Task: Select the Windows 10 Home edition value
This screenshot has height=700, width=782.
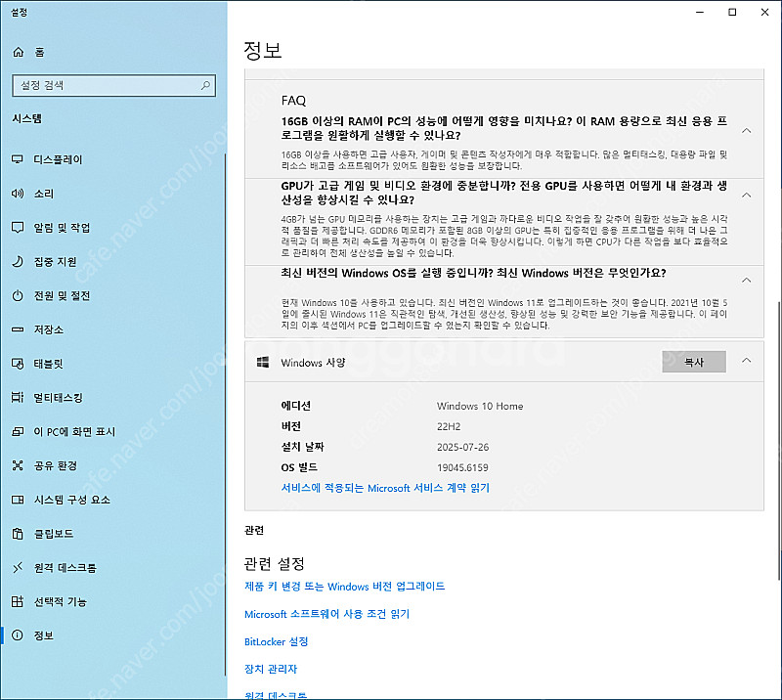Action: tap(480, 406)
